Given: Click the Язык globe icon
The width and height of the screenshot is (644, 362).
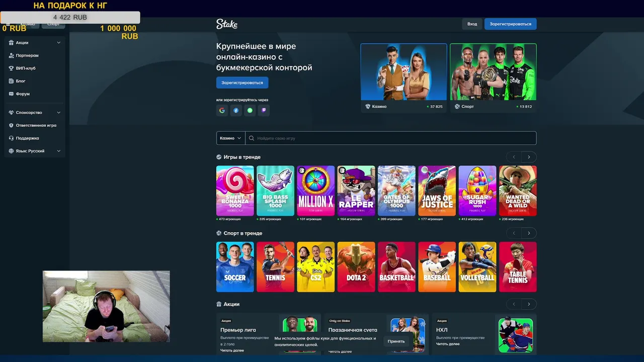Looking at the screenshot, I should [x=11, y=151].
